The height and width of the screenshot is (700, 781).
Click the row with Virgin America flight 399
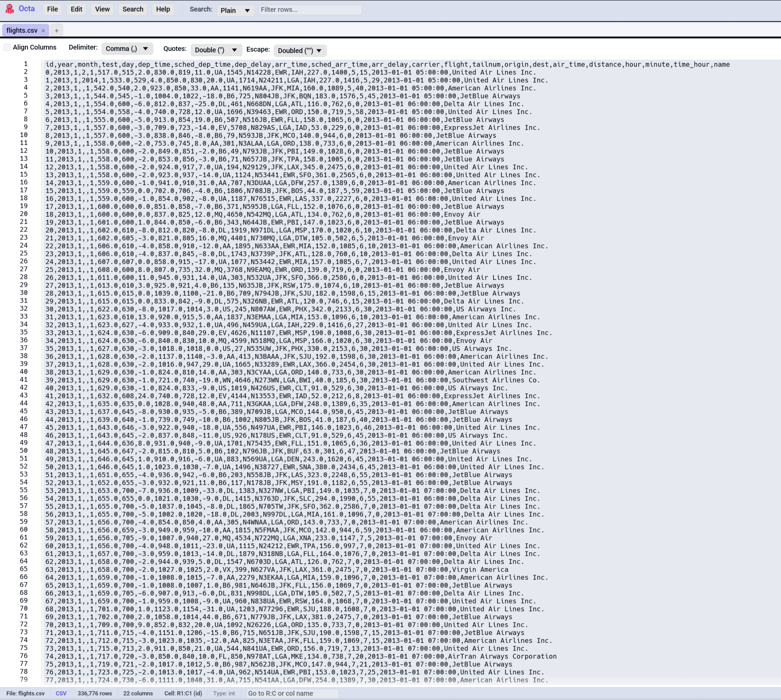[x=277, y=570]
